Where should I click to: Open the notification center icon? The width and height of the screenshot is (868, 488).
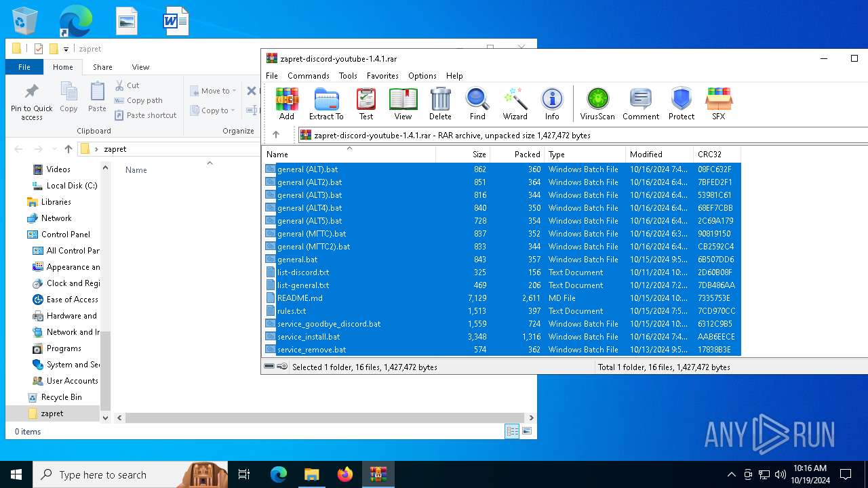(x=846, y=474)
